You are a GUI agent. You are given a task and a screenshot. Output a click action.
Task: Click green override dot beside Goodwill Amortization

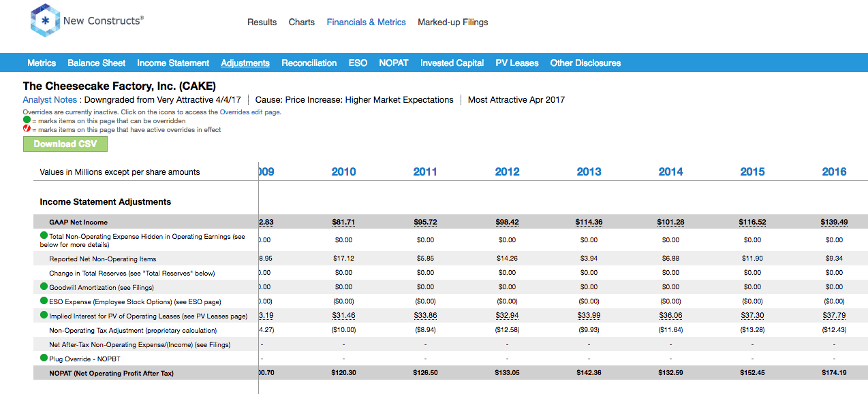44,287
